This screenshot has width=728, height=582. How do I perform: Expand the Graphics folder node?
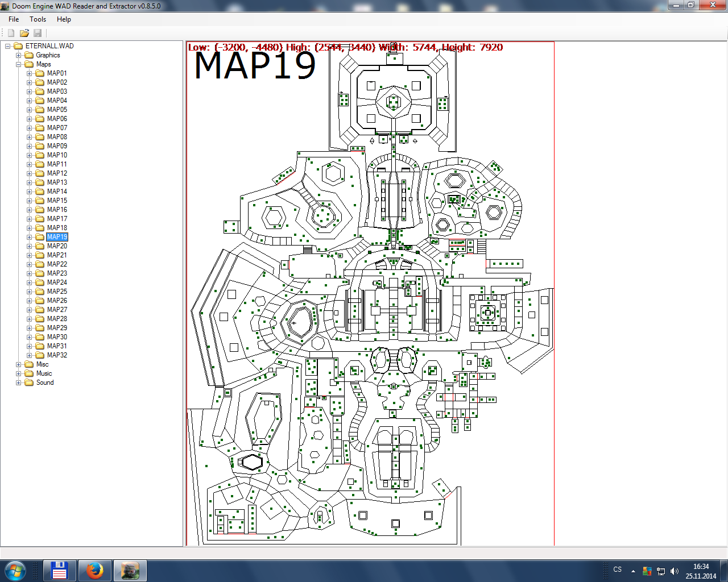19,55
